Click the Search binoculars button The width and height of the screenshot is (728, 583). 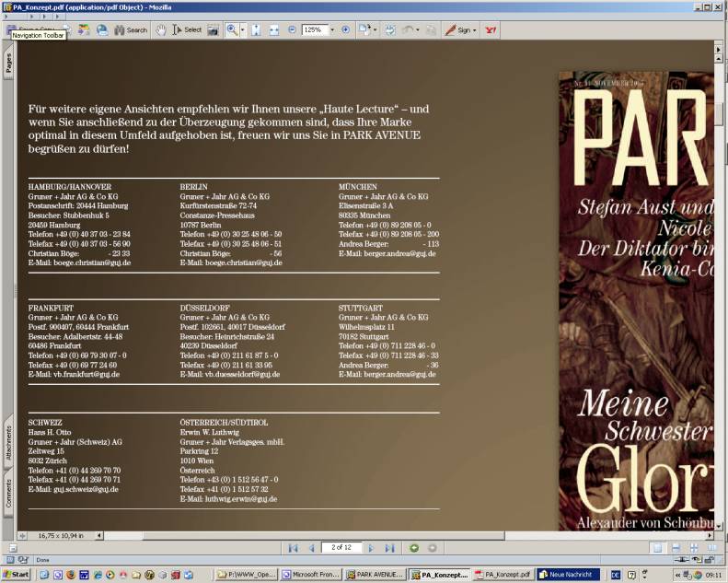[x=131, y=30]
